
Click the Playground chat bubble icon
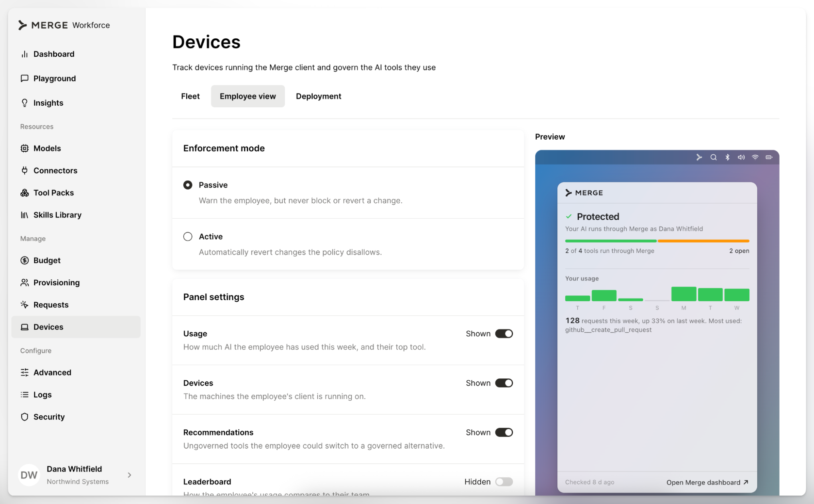tap(24, 78)
